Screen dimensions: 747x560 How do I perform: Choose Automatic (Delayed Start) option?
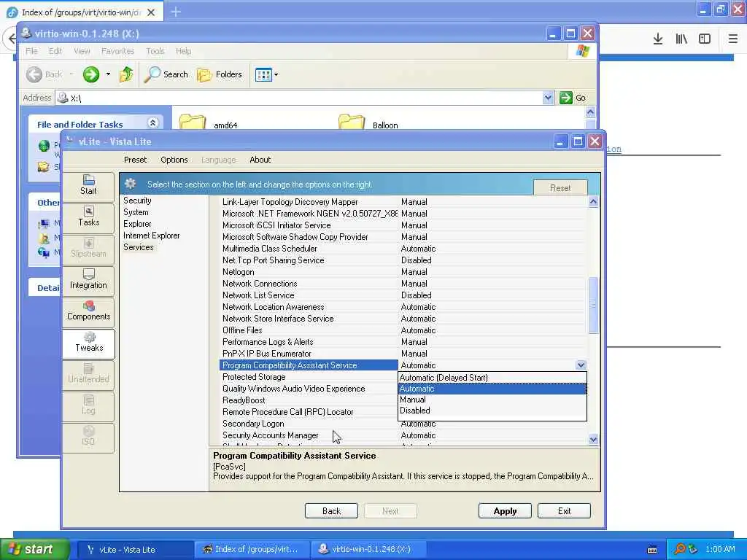click(492, 378)
